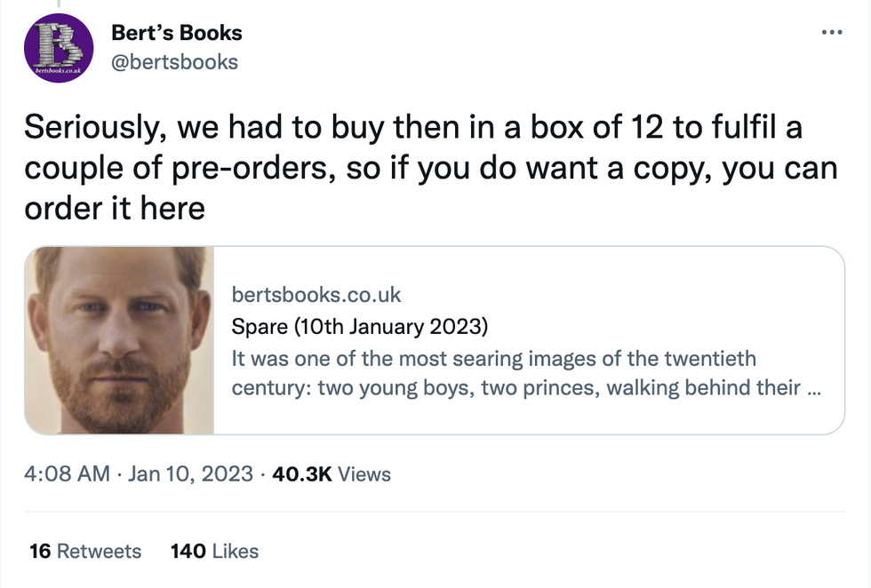Click the bold 16 retweets number
871x588 pixels.
(x=39, y=552)
